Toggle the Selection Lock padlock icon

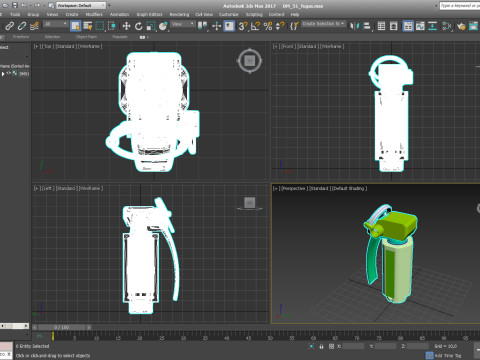(321, 346)
